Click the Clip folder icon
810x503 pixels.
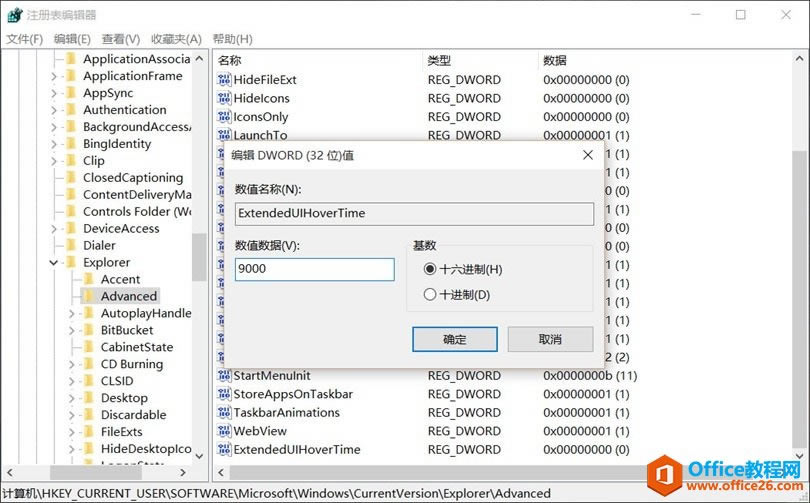coord(71,161)
